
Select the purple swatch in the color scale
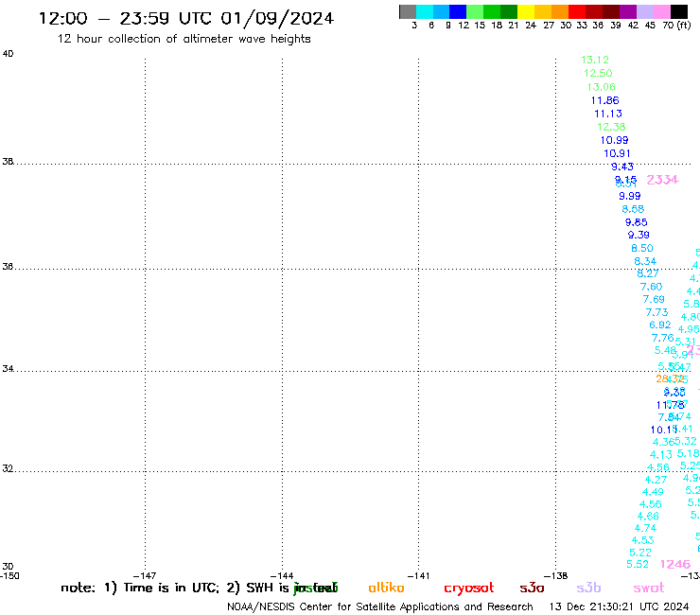coord(628,11)
